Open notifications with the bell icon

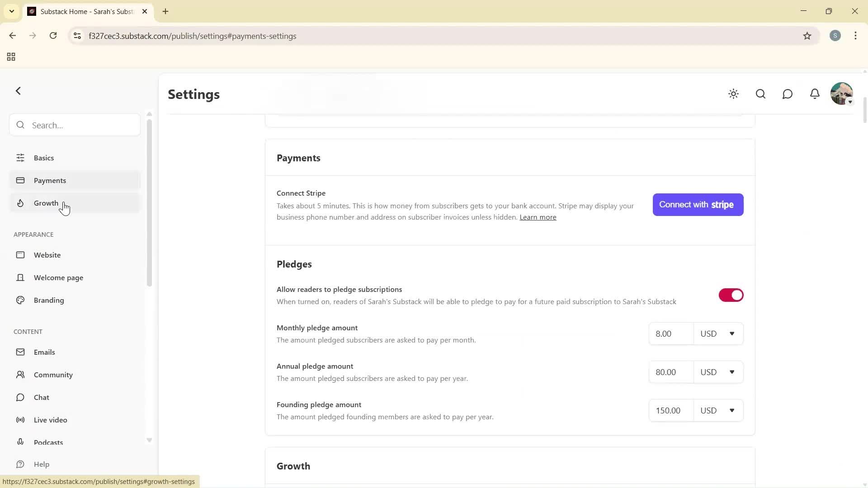coord(815,94)
